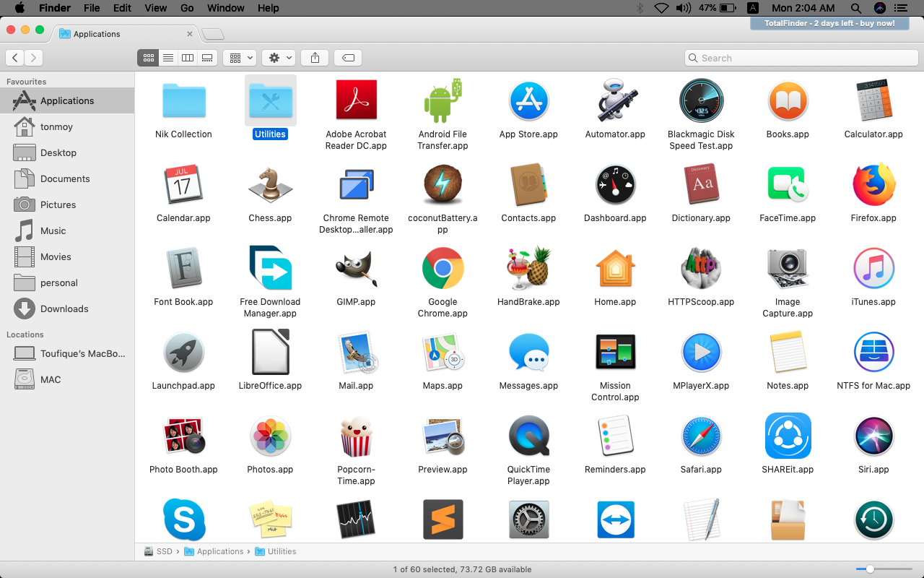Select the Chess app icon
This screenshot has height=578, width=924.
pyautogui.click(x=270, y=186)
